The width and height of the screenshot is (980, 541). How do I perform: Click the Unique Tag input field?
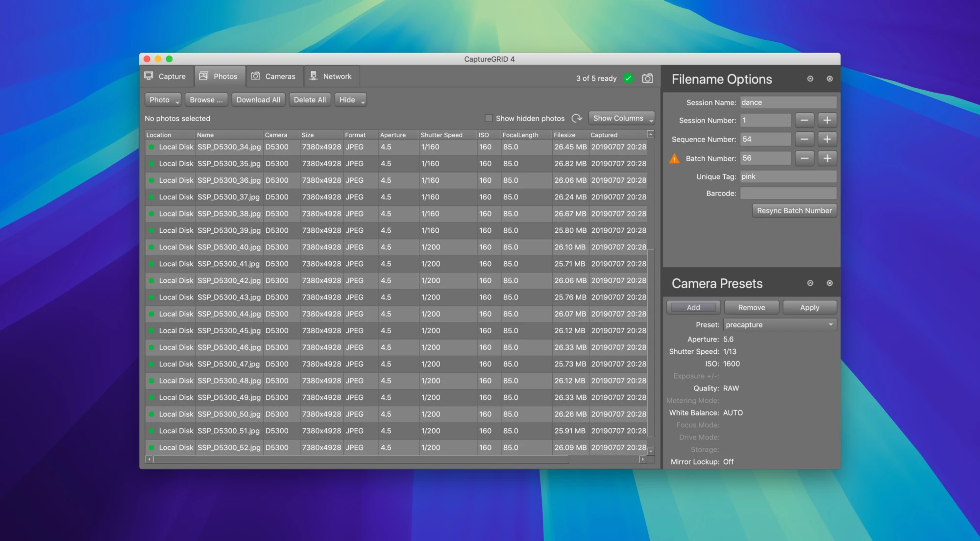pyautogui.click(x=787, y=176)
